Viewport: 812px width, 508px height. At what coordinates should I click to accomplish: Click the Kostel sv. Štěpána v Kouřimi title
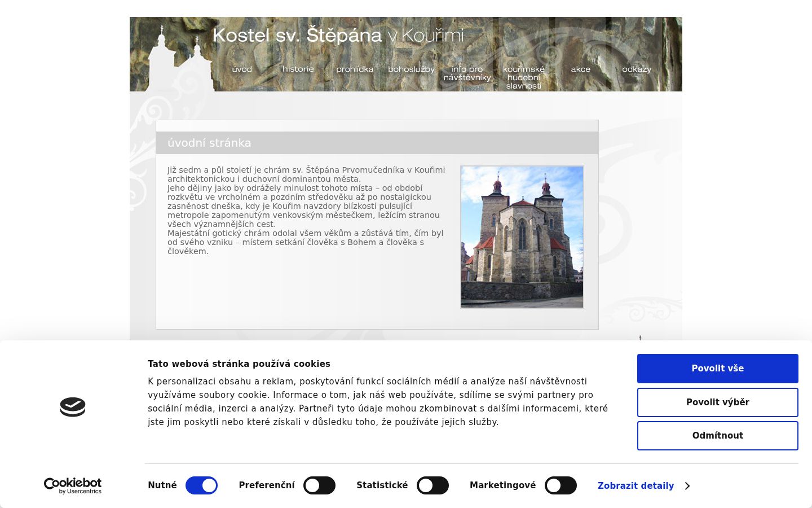338,36
